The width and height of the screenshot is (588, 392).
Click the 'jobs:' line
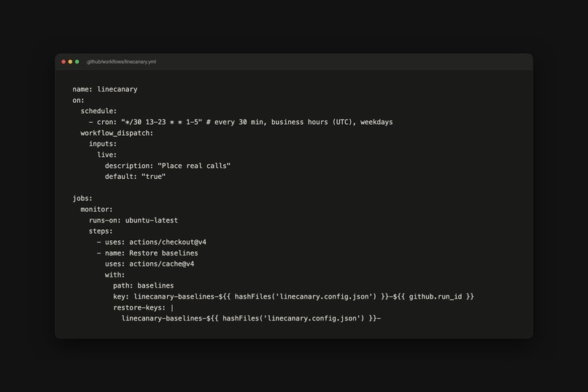pyautogui.click(x=82, y=198)
